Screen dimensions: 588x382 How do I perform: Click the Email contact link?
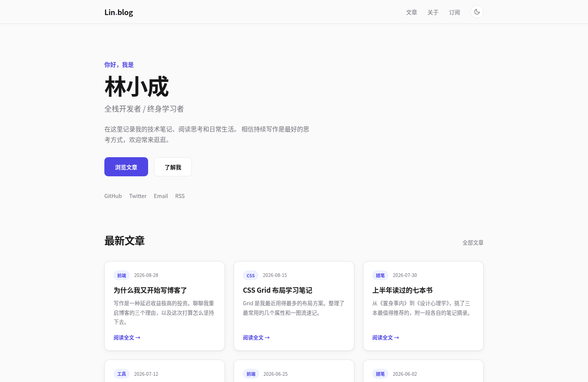pyautogui.click(x=161, y=196)
